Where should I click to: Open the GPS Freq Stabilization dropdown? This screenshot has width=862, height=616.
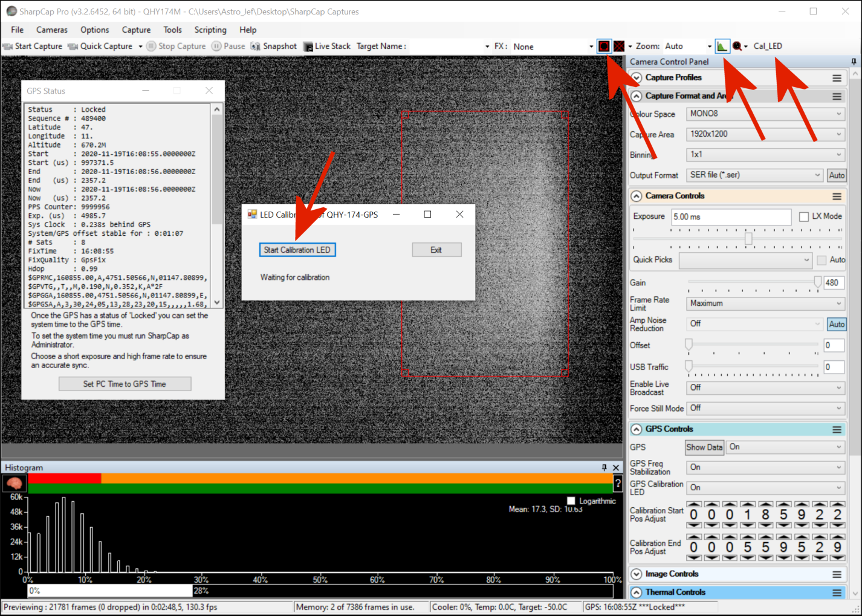[765, 467]
